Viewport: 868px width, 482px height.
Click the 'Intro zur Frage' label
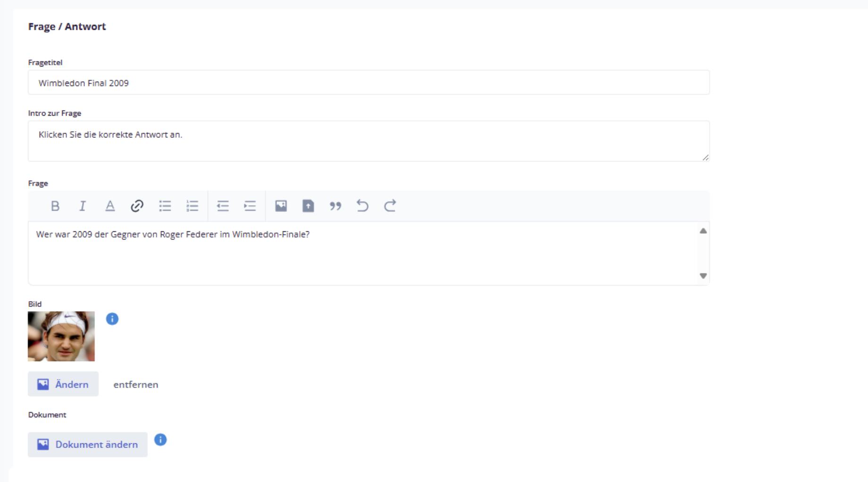click(x=55, y=113)
